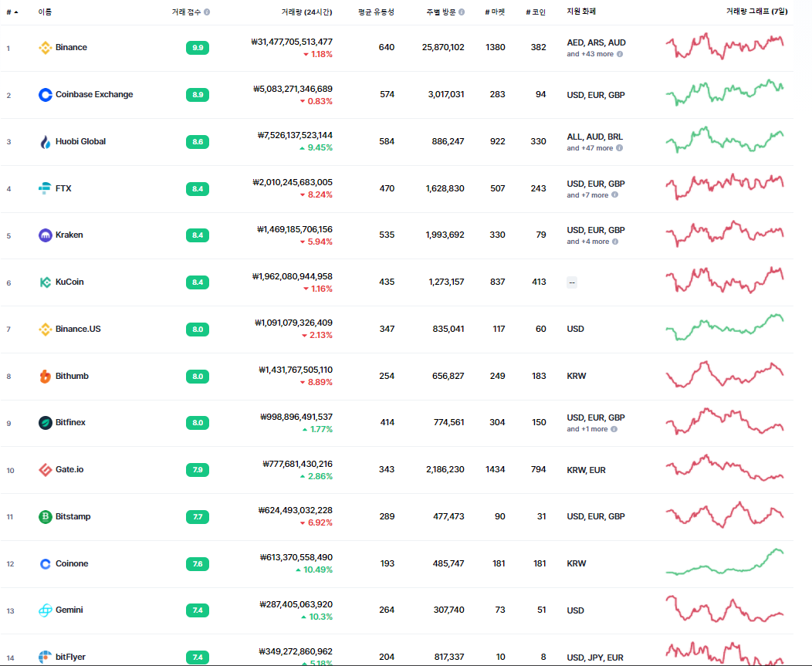
Task: Sort by 평균 유동성 column header
Action: (376, 12)
